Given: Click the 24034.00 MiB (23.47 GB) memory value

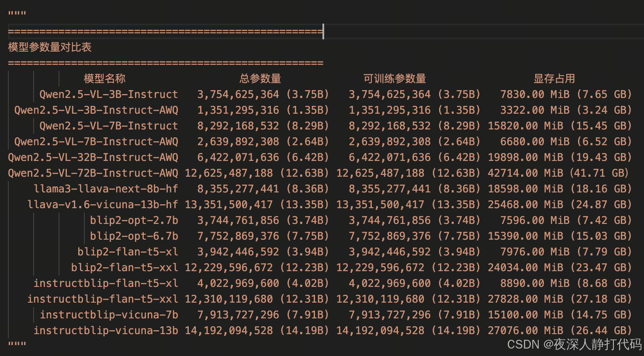Looking at the screenshot, I should tap(560, 268).
